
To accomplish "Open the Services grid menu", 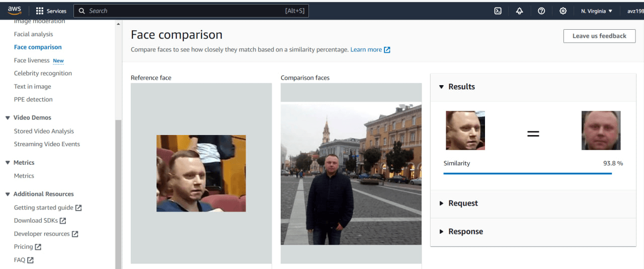I will pyautogui.click(x=40, y=11).
